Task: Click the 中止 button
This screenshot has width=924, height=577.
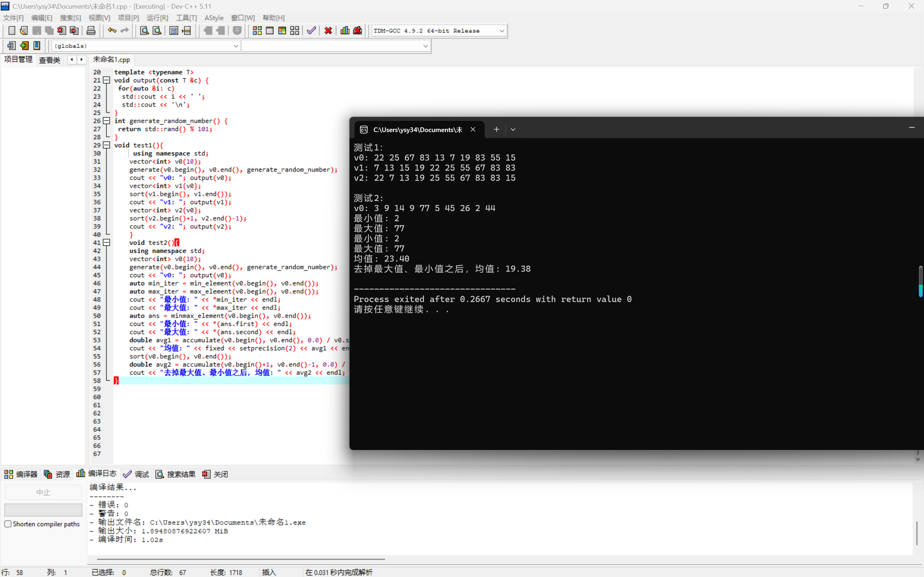Action: [x=43, y=492]
